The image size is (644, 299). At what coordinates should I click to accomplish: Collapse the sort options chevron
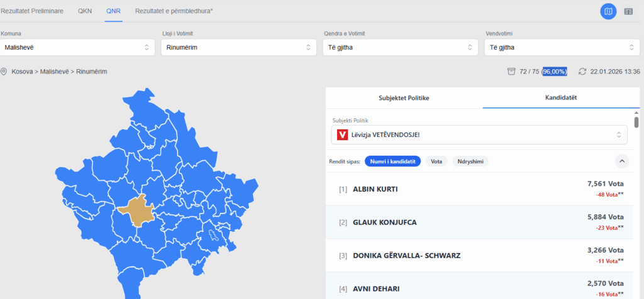pos(622,161)
